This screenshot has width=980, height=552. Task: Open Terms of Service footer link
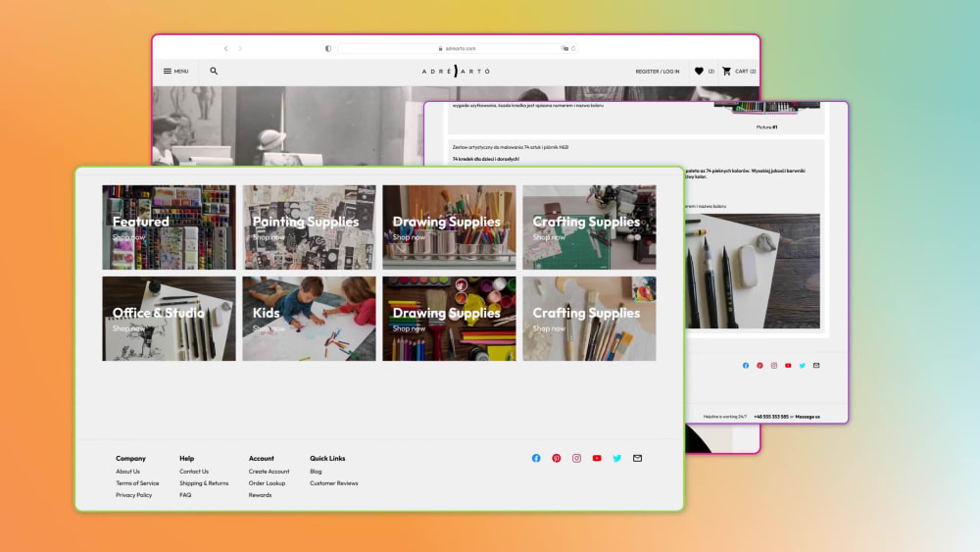[137, 483]
